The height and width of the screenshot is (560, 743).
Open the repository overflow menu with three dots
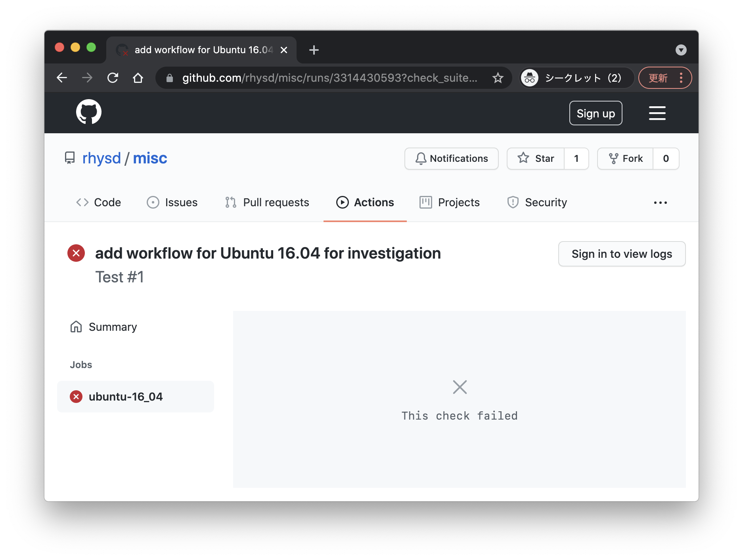tap(660, 202)
